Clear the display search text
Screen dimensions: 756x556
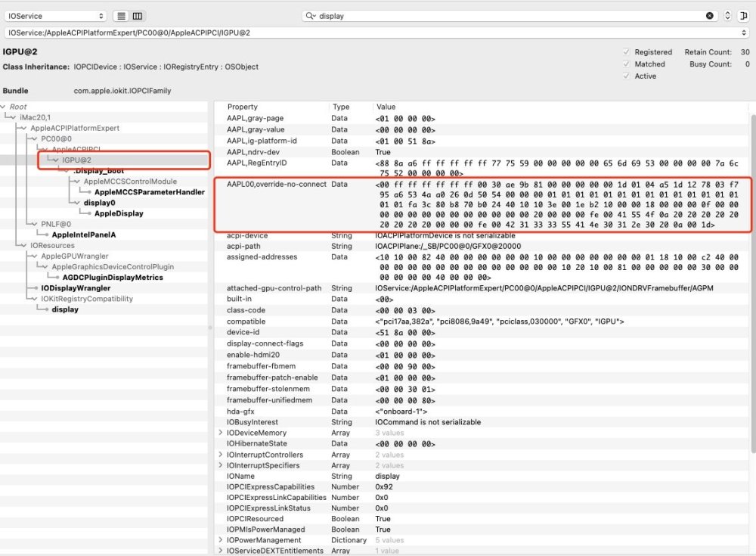709,16
